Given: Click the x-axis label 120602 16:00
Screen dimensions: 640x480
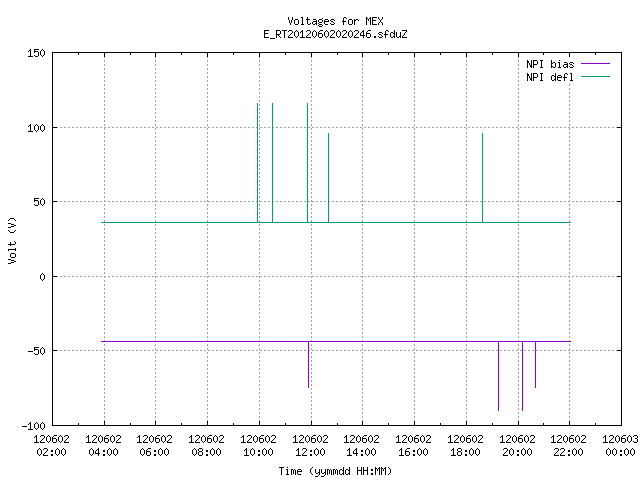Looking at the screenshot, I should [413, 446].
